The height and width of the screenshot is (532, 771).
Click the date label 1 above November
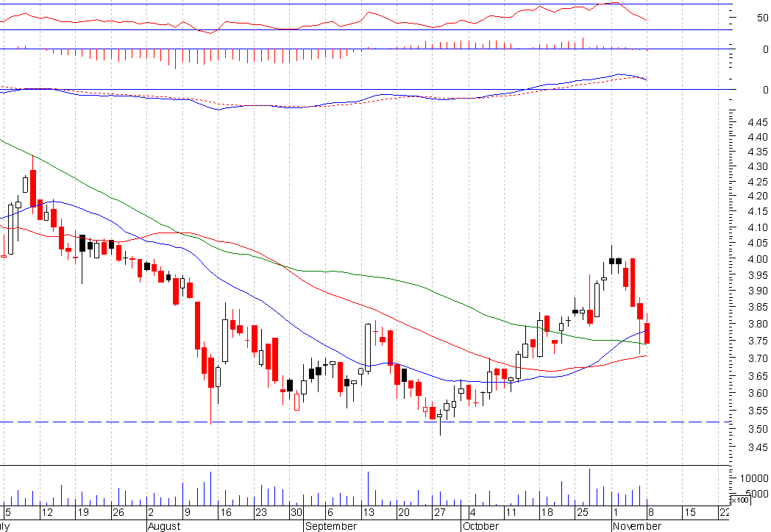click(616, 512)
